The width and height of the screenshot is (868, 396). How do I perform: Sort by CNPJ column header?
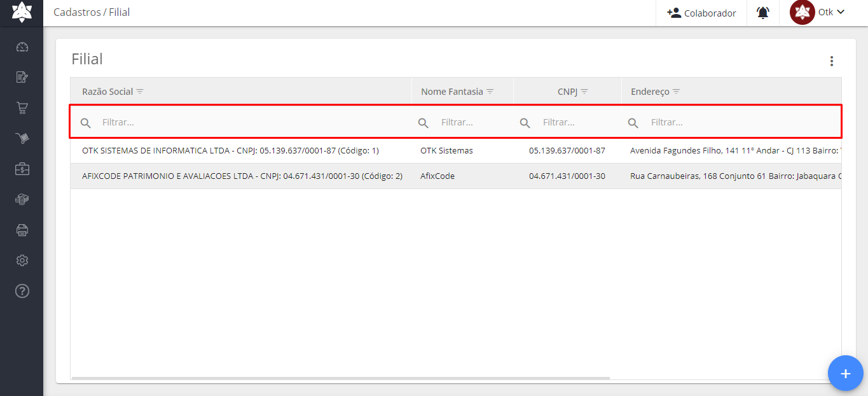[x=567, y=92]
